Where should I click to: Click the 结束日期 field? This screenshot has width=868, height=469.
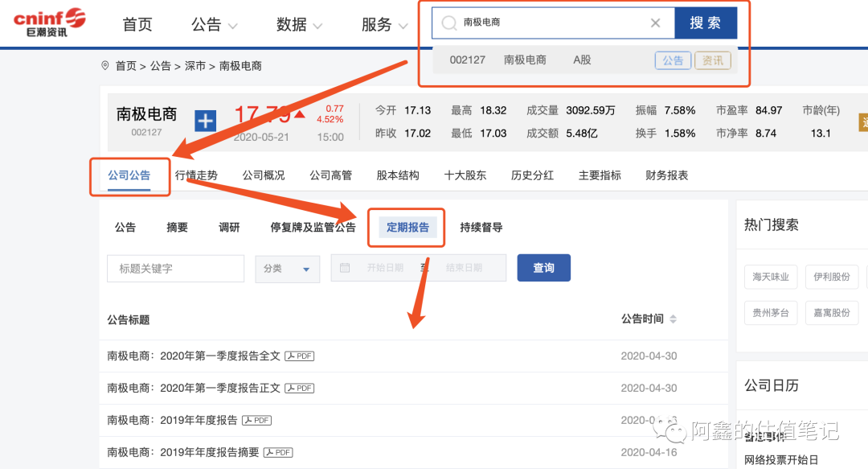464,268
